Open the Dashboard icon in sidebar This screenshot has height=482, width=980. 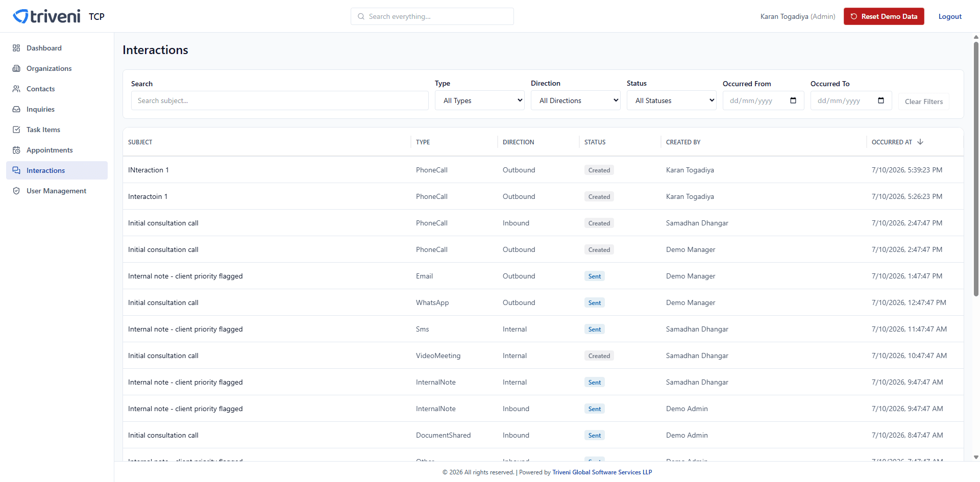16,48
